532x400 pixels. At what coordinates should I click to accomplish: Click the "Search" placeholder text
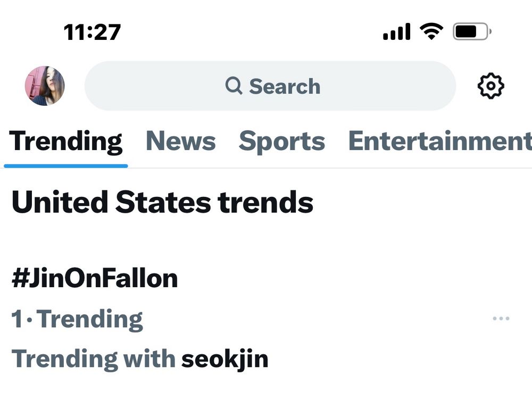click(285, 86)
